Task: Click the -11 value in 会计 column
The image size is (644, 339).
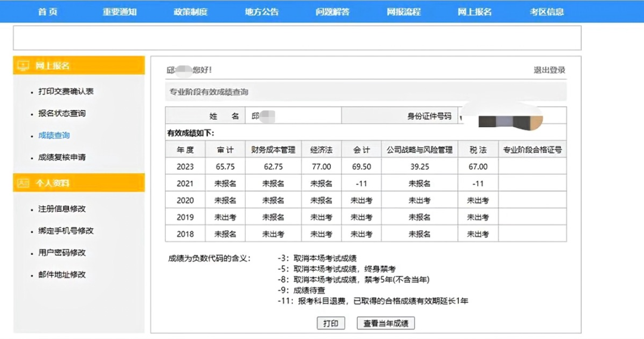Action: click(361, 183)
